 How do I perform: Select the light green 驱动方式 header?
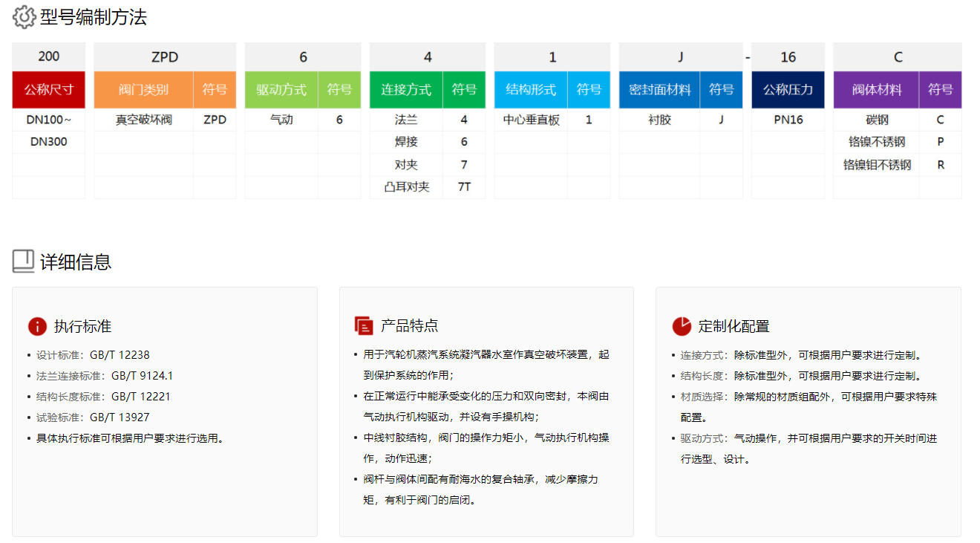281,90
